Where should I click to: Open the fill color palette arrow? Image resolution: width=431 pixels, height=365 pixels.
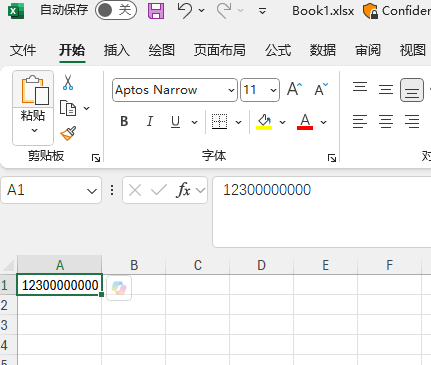point(282,122)
